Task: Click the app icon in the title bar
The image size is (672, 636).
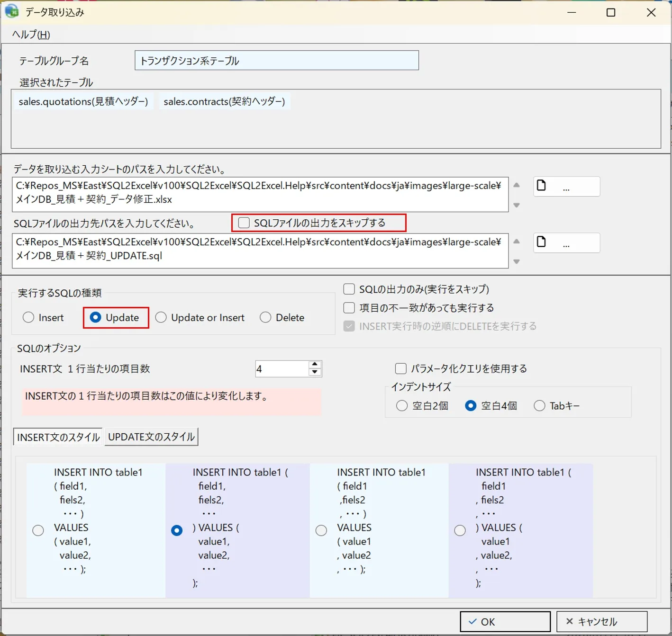Action: pyautogui.click(x=11, y=11)
